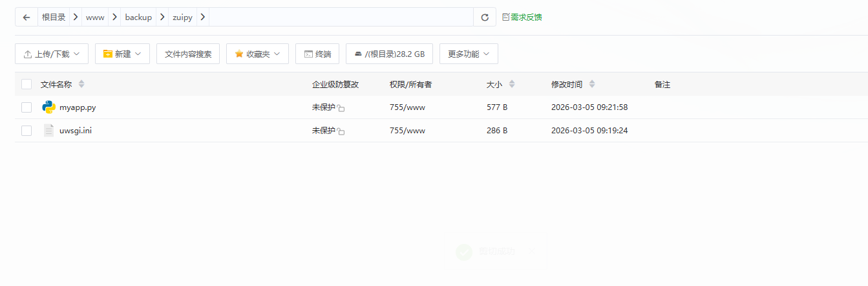Click the 权限/所有者 column header
The height and width of the screenshot is (286, 868).
point(410,84)
